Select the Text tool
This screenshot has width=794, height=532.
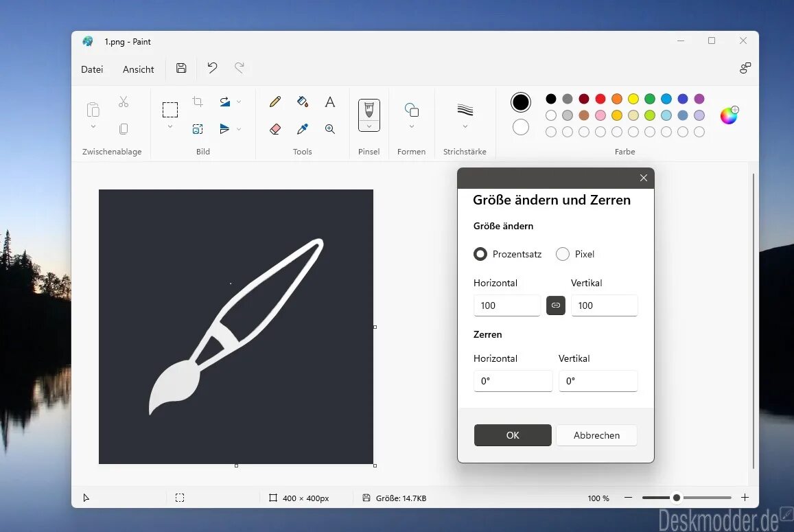pos(329,101)
